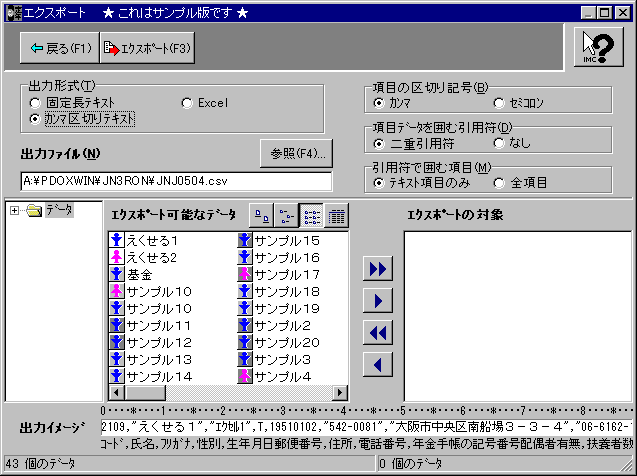Click the サンプル4 pink person icon
Screen dimensions: 637x476
pos(245,376)
